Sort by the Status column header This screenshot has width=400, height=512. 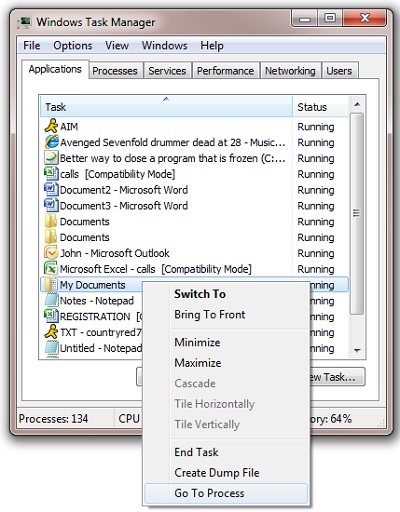point(321,107)
